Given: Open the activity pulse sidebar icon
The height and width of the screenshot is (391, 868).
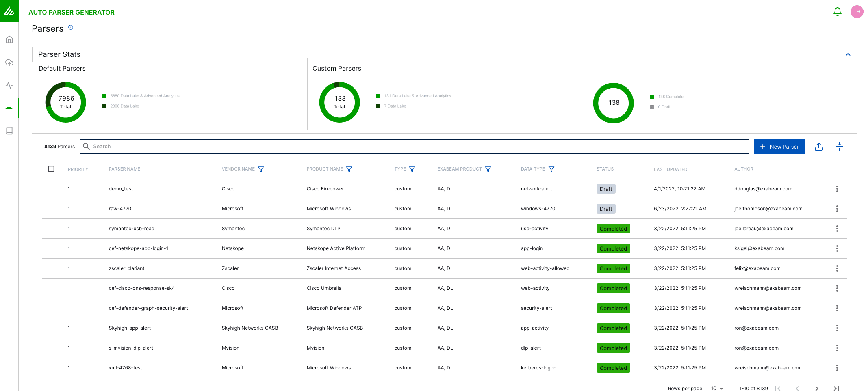Looking at the screenshot, I should [x=9, y=85].
